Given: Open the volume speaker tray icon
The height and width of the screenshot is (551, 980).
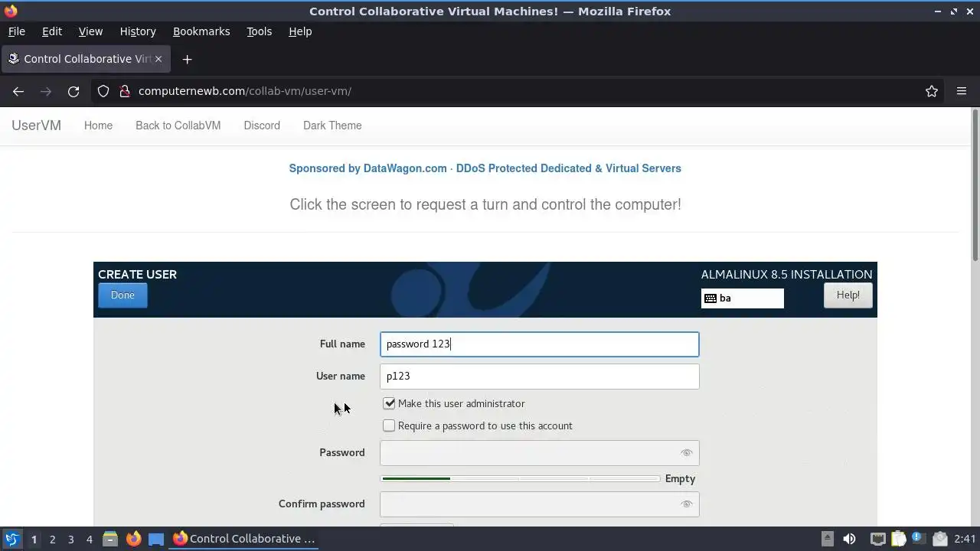Looking at the screenshot, I should pos(849,539).
